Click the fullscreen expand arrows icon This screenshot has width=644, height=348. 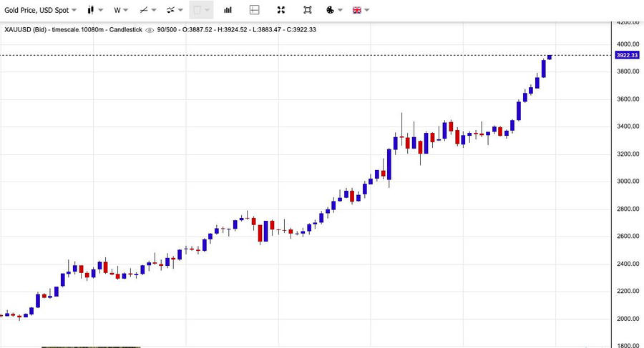(x=280, y=11)
